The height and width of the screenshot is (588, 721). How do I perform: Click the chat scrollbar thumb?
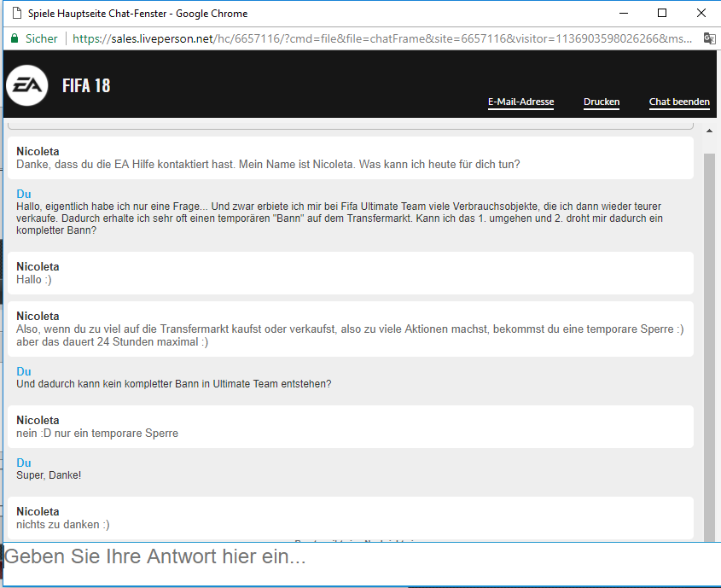point(710,347)
